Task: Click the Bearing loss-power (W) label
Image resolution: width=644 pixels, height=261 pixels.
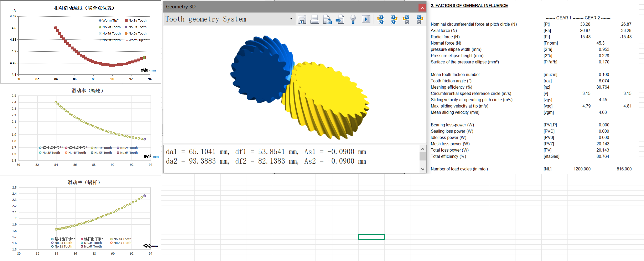Action: click(x=452, y=125)
